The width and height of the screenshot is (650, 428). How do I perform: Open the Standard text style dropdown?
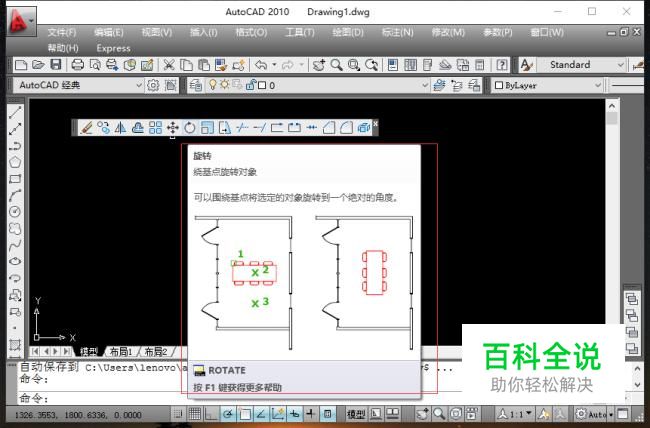621,65
